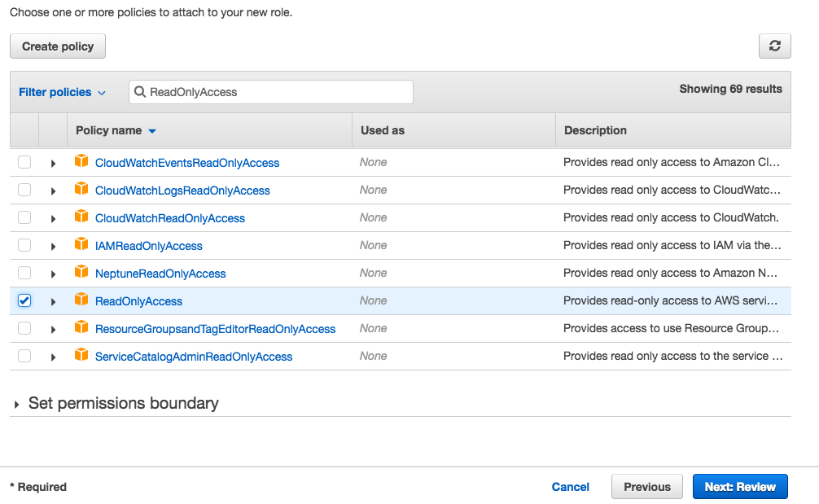Check the IAMReadOnlyAccess policy checkbox
The width and height of the screenshot is (819, 504).
pyautogui.click(x=24, y=245)
